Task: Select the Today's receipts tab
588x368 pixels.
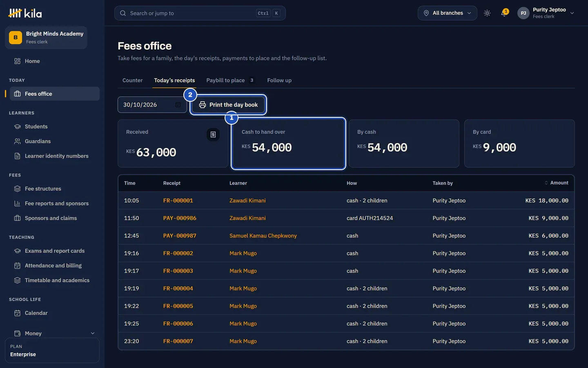Action: pyautogui.click(x=174, y=80)
